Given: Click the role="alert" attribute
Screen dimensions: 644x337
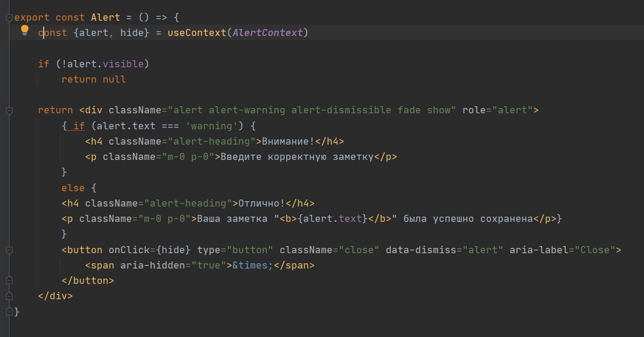Looking at the screenshot, I should [x=497, y=110].
